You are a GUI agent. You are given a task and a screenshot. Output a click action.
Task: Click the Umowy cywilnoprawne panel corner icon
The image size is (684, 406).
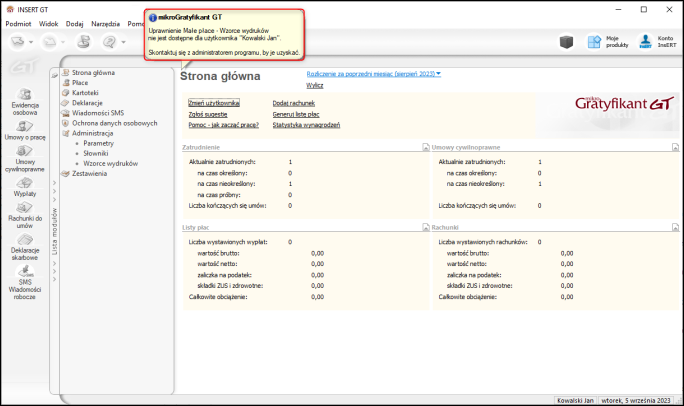point(675,147)
